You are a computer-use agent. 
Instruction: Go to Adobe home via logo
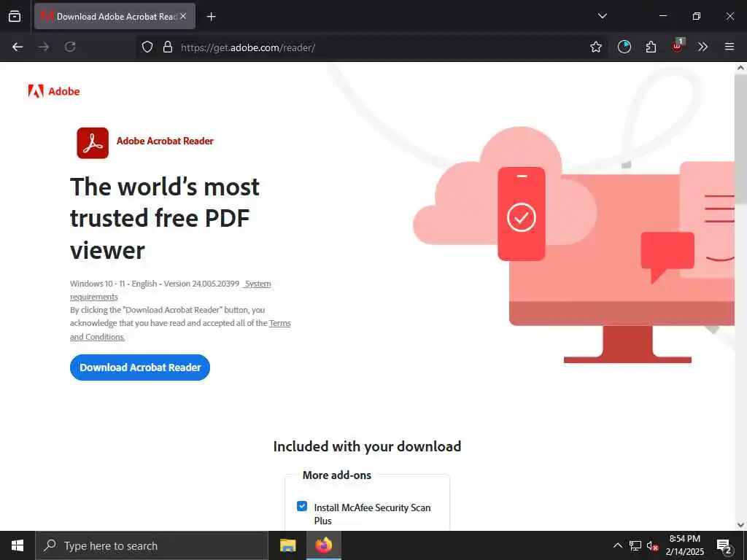point(54,91)
